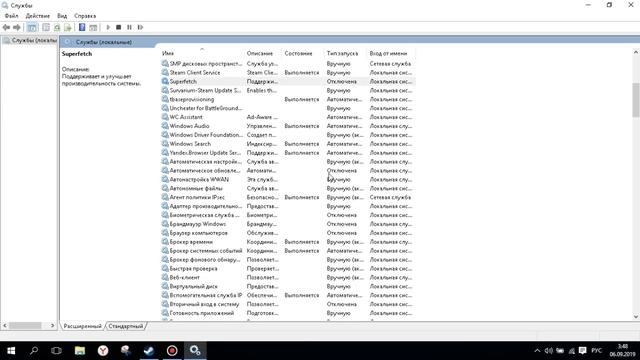Screen dimensions: 640x360
Task: Open taskbar search magnifier
Action: point(34,351)
